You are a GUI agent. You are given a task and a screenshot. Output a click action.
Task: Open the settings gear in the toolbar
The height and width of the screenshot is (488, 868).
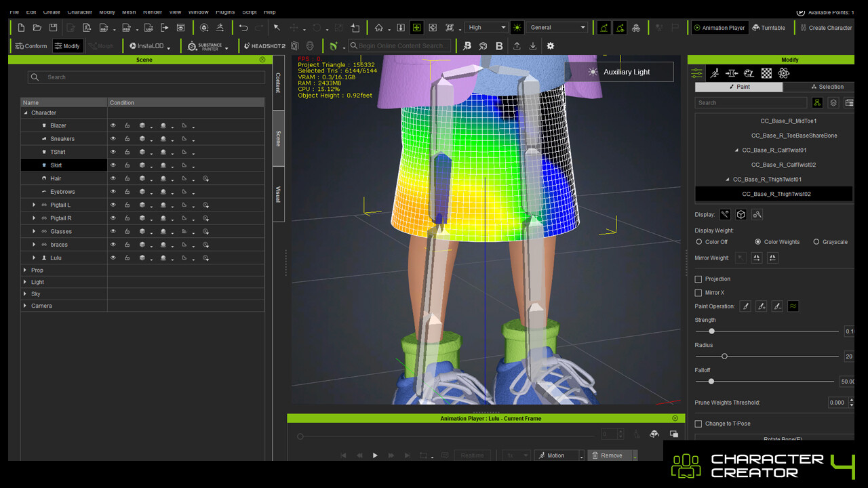[550, 46]
